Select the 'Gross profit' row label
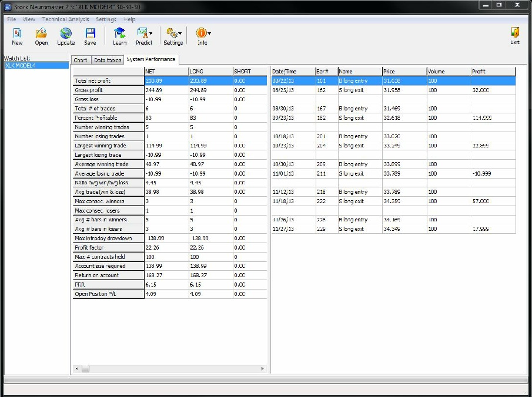Viewport: 532px width, 397px height. click(x=109, y=90)
